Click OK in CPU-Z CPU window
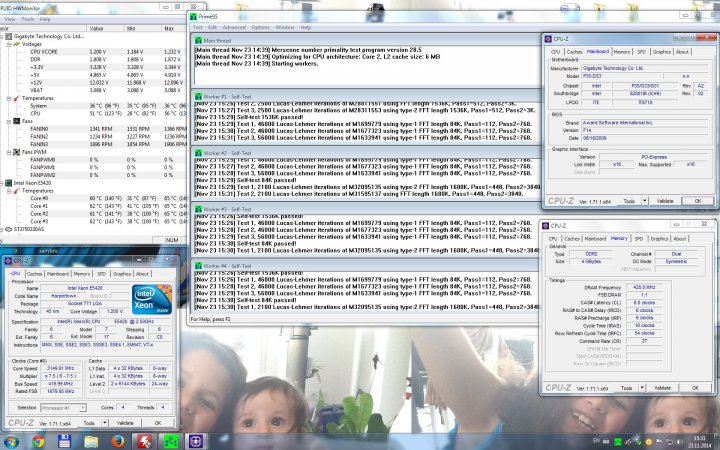This screenshot has height=450, width=720. click(158, 423)
